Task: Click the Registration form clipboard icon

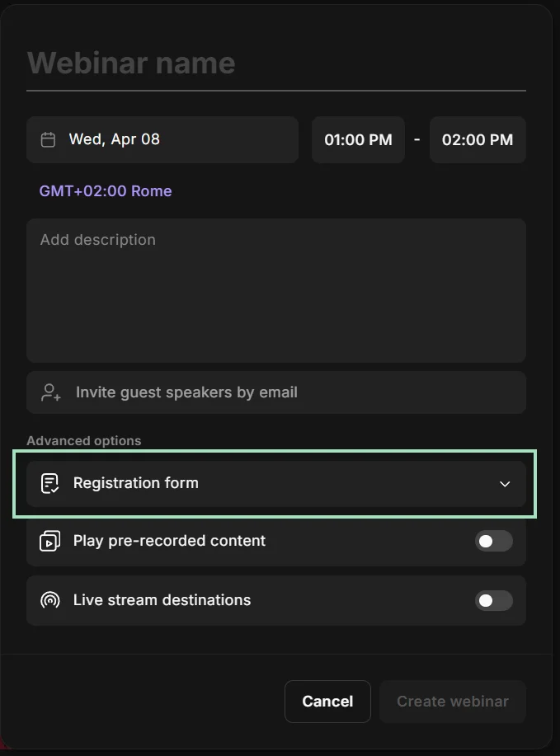Action: (49, 483)
